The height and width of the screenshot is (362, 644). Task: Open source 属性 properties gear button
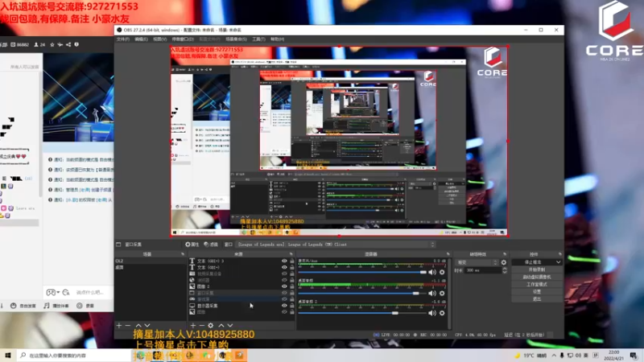click(192, 245)
